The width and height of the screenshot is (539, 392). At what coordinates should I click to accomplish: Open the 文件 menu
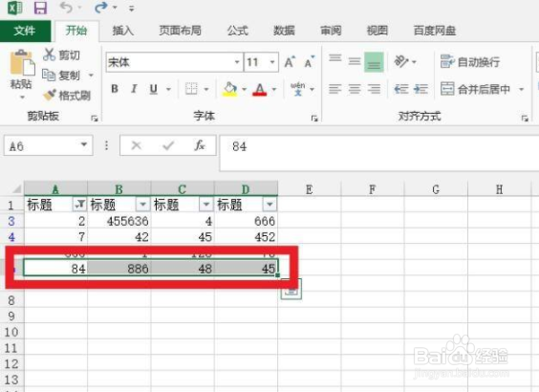click(x=25, y=31)
